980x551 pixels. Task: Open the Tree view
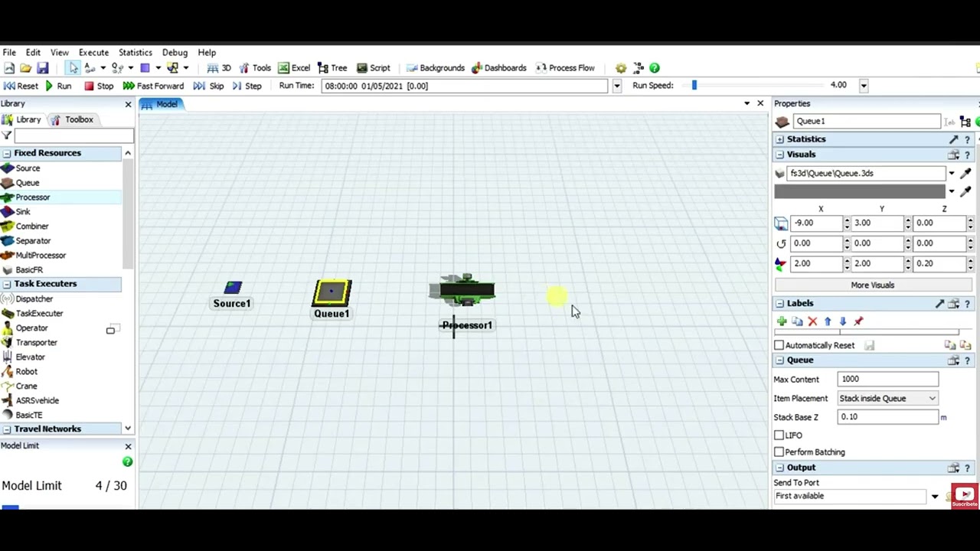click(332, 68)
